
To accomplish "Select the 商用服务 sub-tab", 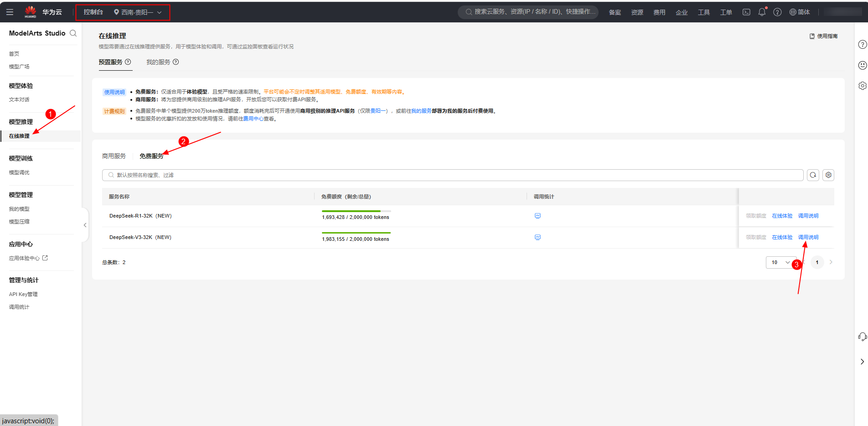I will click(x=114, y=156).
